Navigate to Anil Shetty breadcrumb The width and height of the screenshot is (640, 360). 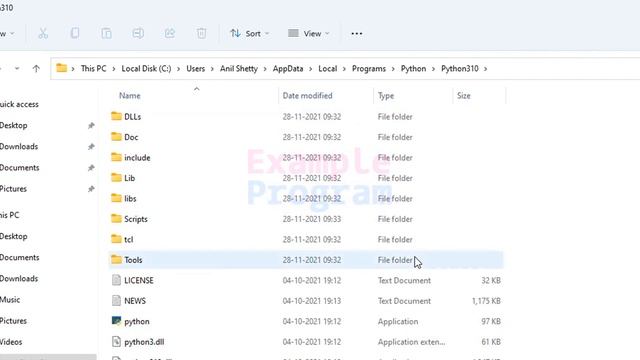pyautogui.click(x=239, y=69)
